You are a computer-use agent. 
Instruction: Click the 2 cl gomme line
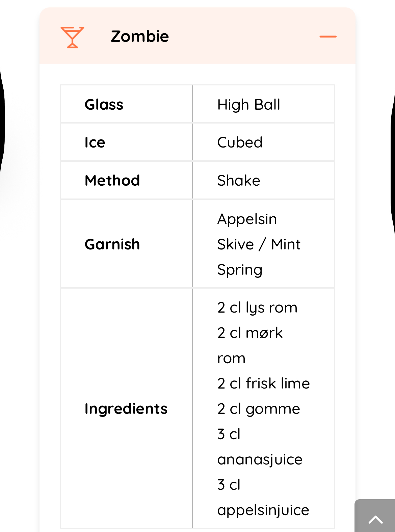[259, 409]
